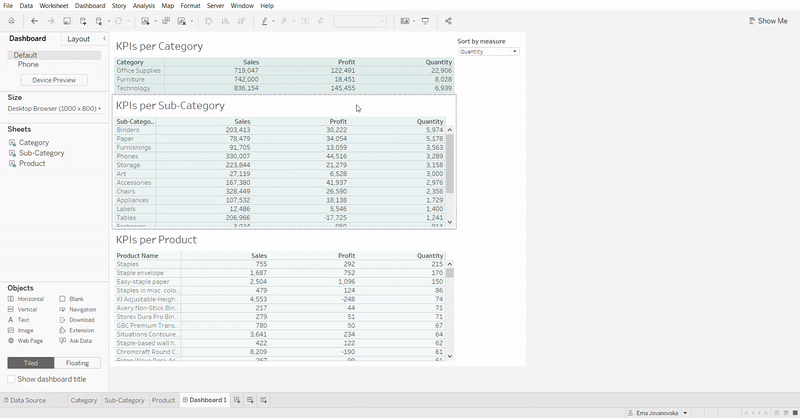Click the Show Me button
800x418 pixels.
tap(768, 21)
